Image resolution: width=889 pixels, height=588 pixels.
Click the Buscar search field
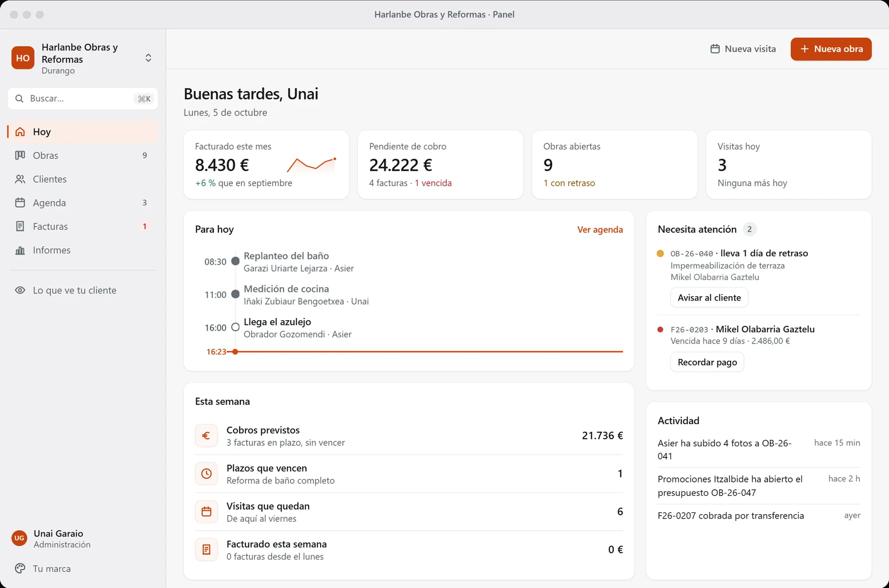pos(83,98)
